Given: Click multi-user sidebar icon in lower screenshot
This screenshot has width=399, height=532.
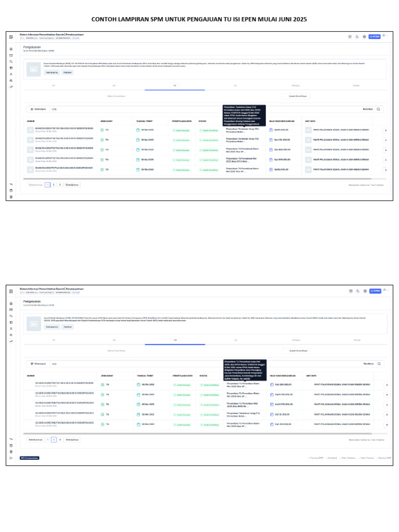Looking at the screenshot, I should coord(11,335).
